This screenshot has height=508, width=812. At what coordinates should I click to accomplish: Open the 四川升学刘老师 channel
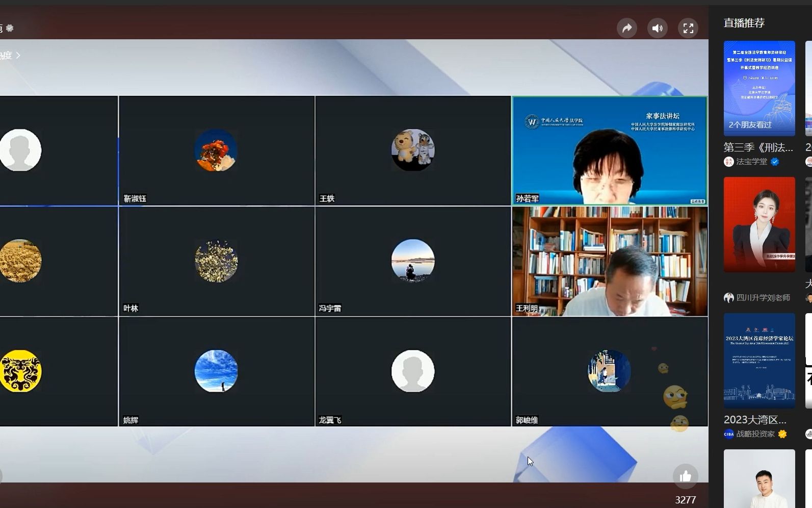click(x=763, y=298)
